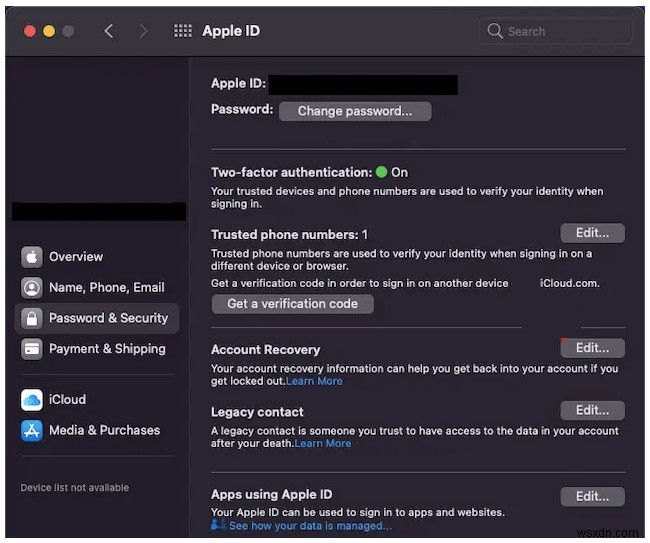Viewport: 650px width, 543px height.
Task: Focus the Search field
Action: pyautogui.click(x=555, y=31)
